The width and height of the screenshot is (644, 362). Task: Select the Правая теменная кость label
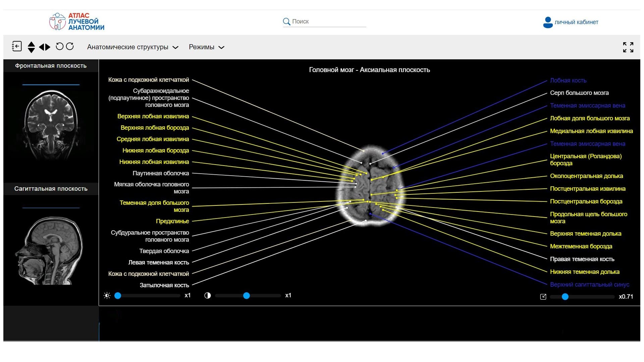582,259
